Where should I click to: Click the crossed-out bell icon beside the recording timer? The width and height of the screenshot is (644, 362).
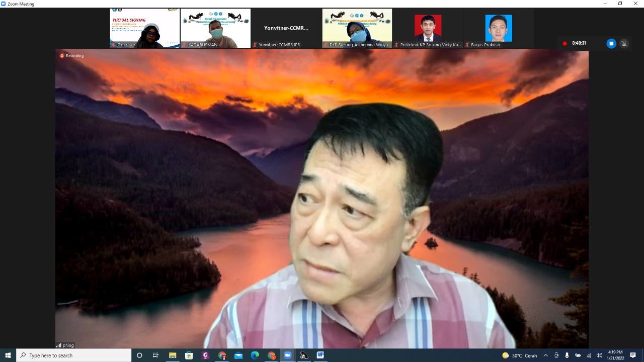[624, 43]
